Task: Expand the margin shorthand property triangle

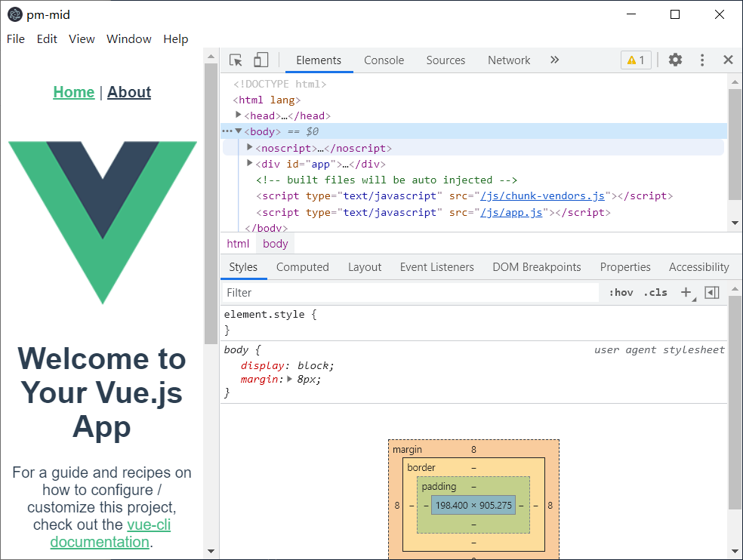Action: click(289, 379)
